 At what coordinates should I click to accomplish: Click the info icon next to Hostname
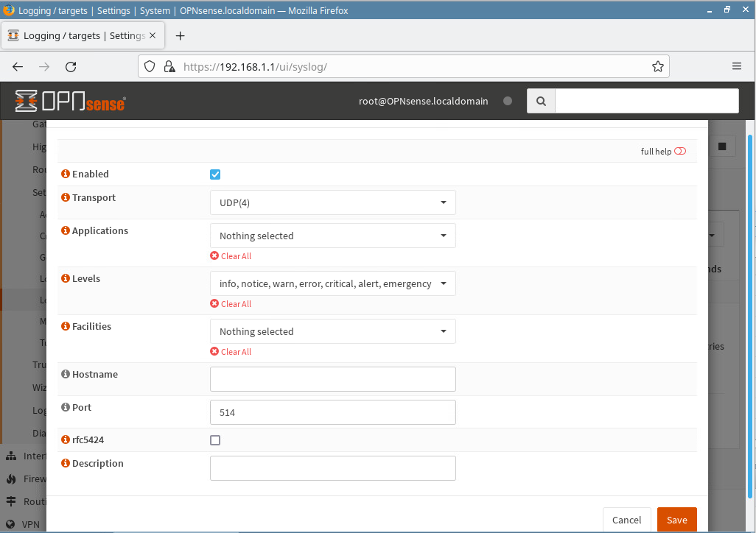pyautogui.click(x=66, y=375)
